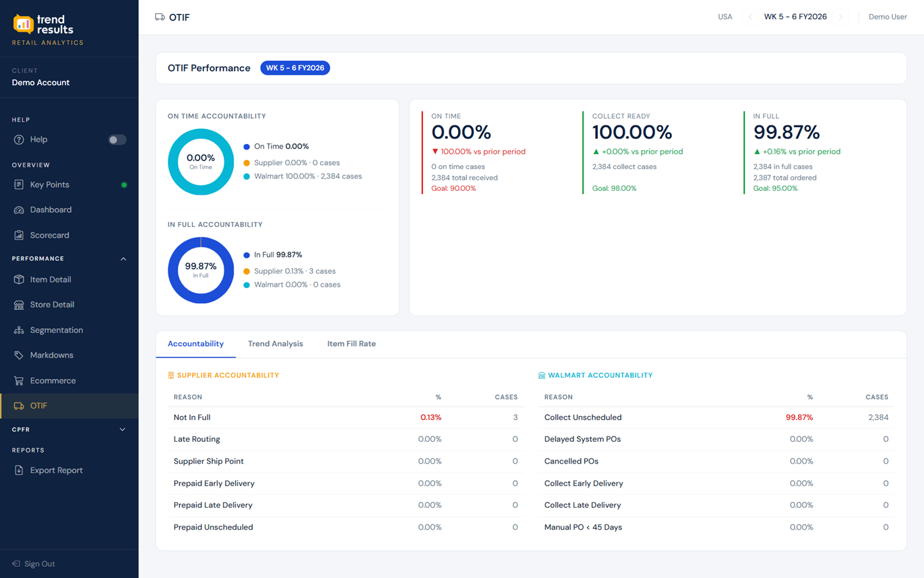Click the Segmentation hierarchy icon

[x=19, y=330]
